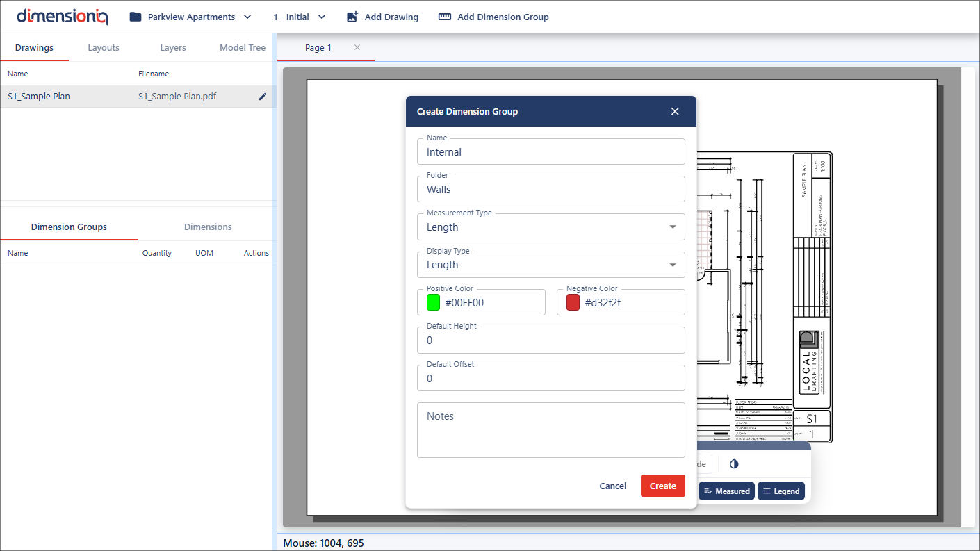Click the Add Dimension Group ruler icon
The image size is (980, 551).
[445, 17]
